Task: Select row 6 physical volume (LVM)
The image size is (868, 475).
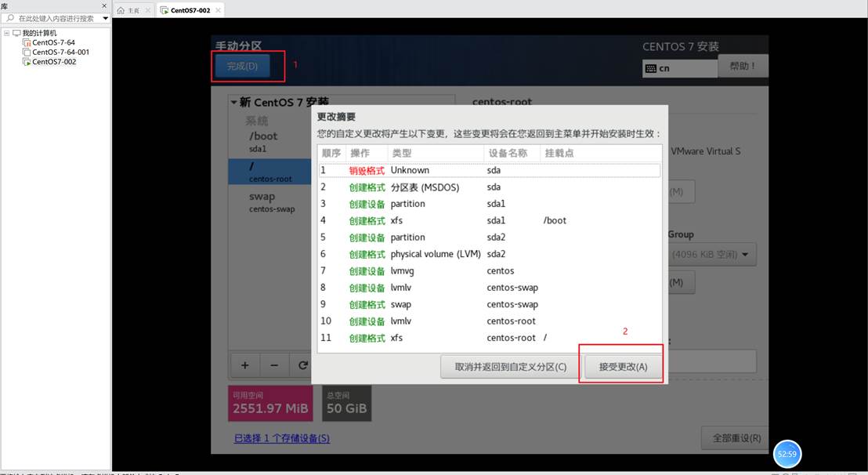Action: (x=490, y=254)
